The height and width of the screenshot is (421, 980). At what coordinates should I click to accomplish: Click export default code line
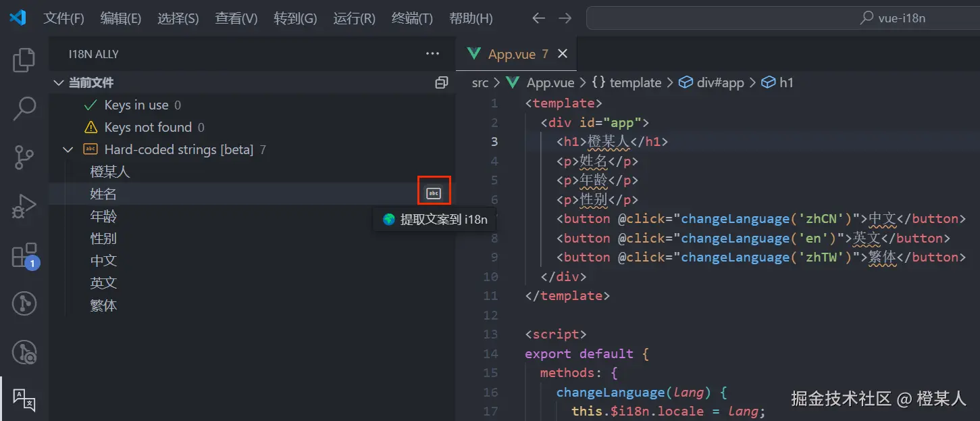click(x=587, y=354)
